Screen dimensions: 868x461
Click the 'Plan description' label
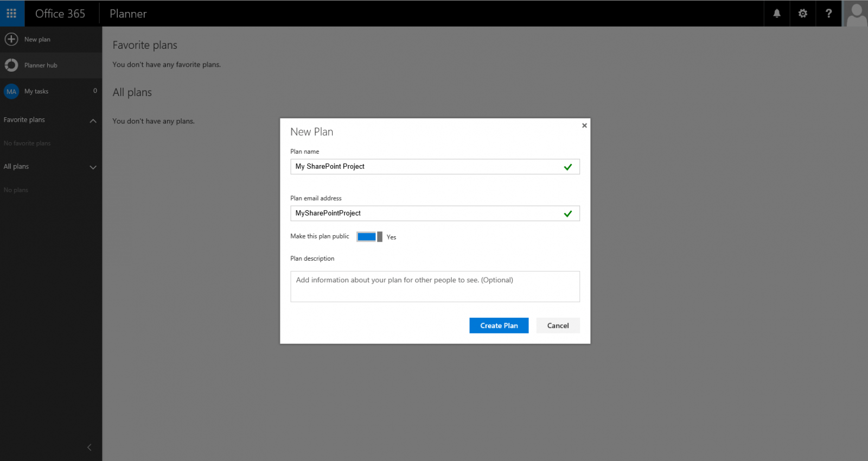click(x=312, y=258)
